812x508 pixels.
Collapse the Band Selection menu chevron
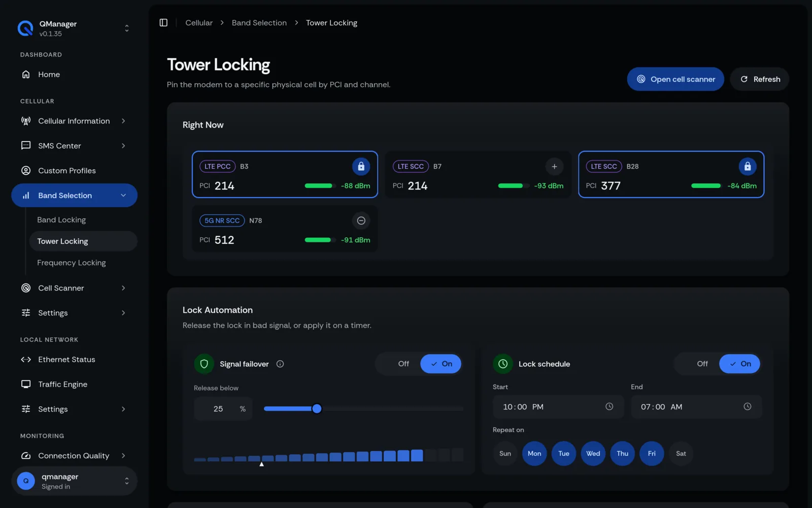(123, 196)
